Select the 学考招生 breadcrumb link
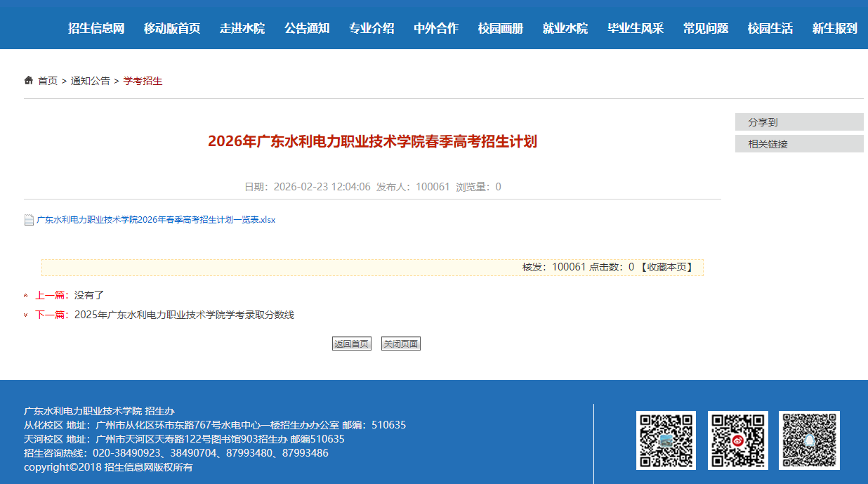 tap(142, 80)
